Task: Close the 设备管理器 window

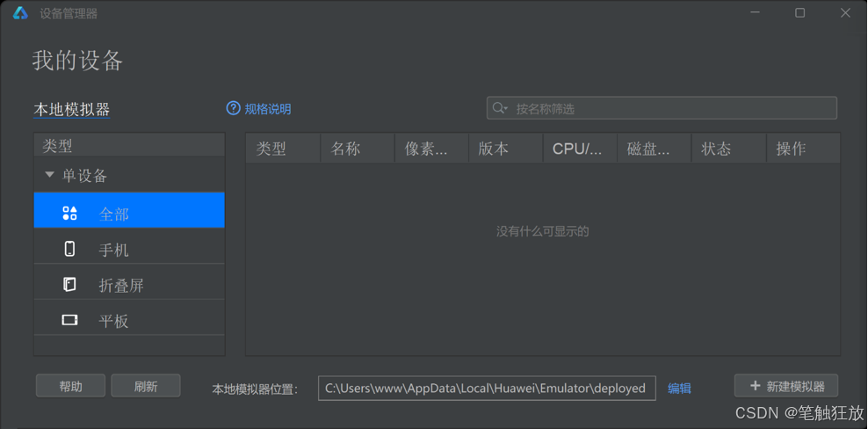Action: click(x=845, y=13)
